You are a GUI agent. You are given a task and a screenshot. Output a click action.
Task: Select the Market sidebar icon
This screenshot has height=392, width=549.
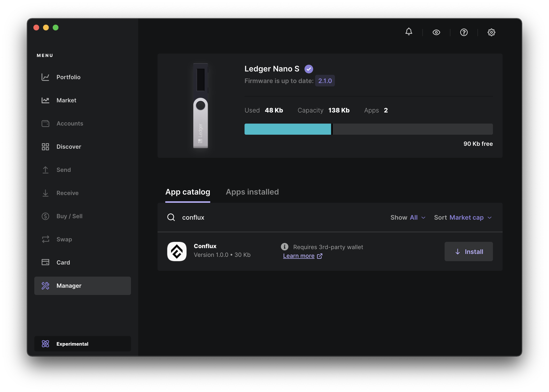coord(45,100)
